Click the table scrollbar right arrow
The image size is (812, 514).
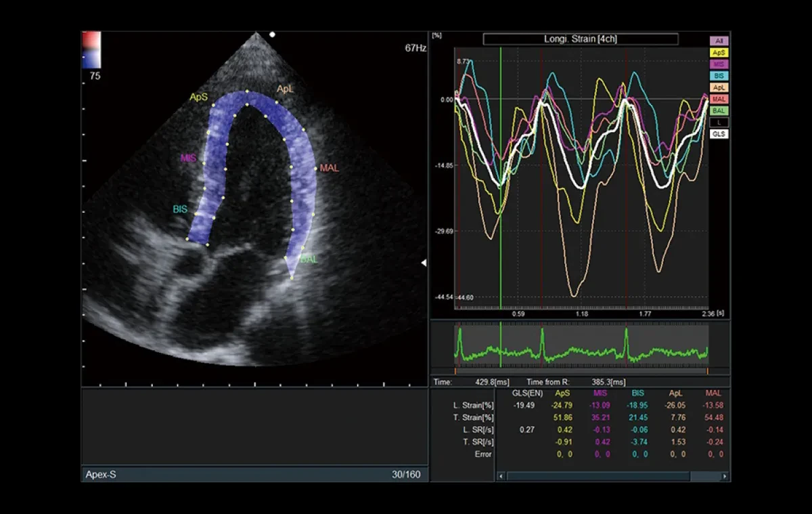coord(725,476)
